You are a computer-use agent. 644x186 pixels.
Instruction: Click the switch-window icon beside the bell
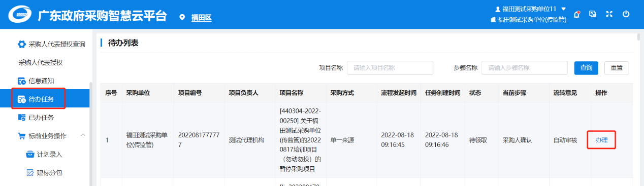pyautogui.click(x=592, y=14)
